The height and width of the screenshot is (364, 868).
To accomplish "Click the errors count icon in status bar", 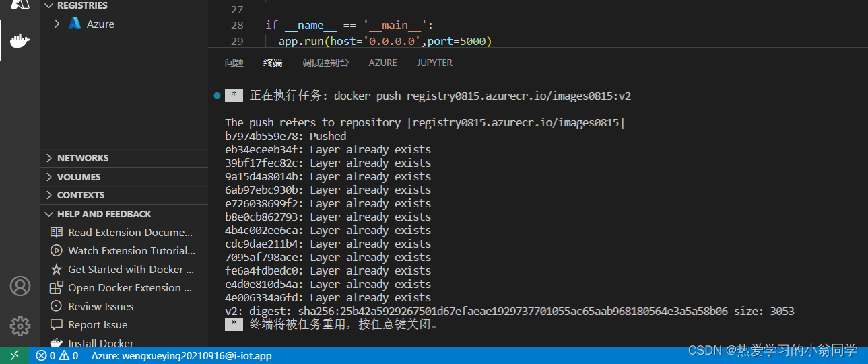I will (41, 355).
